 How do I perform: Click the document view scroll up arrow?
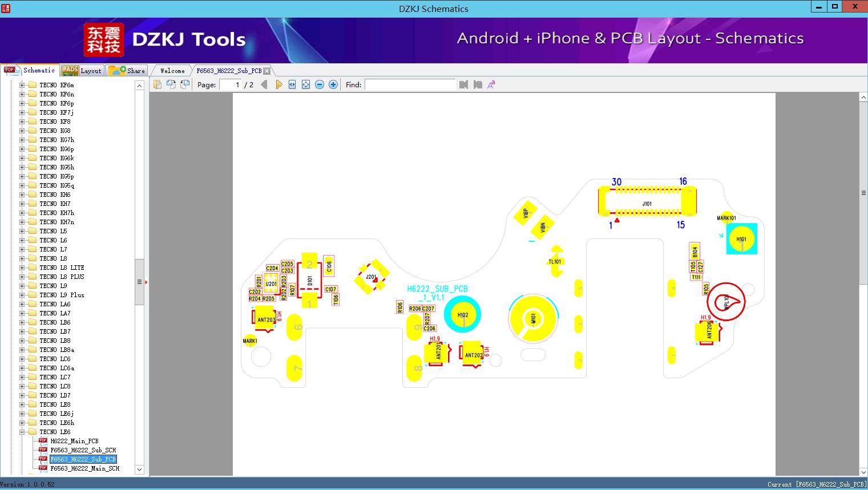tap(863, 98)
